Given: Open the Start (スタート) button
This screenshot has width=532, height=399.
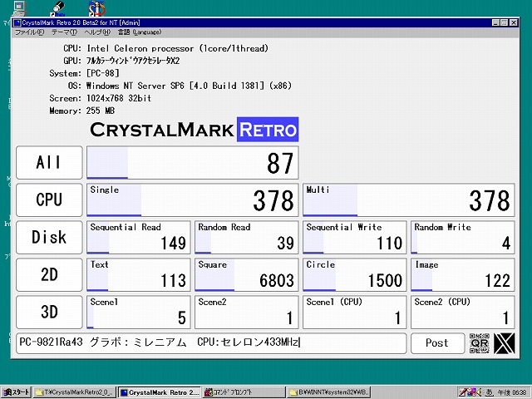Looking at the screenshot, I should [16, 392].
